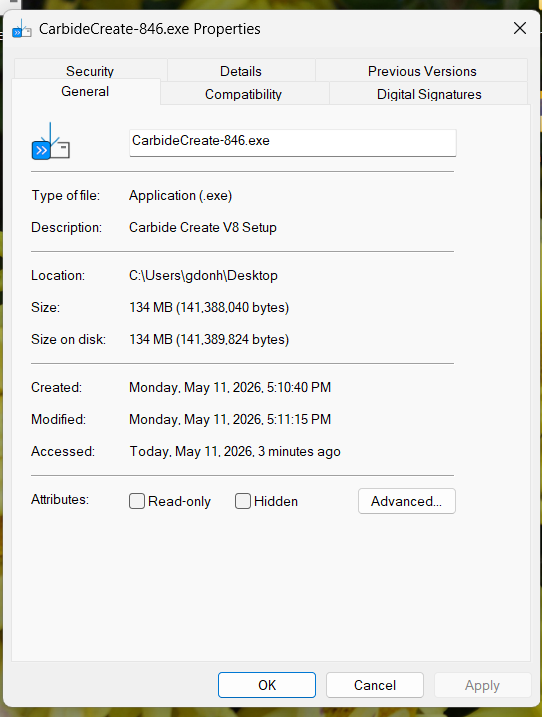Close the Properties dialog with the X

click(520, 28)
